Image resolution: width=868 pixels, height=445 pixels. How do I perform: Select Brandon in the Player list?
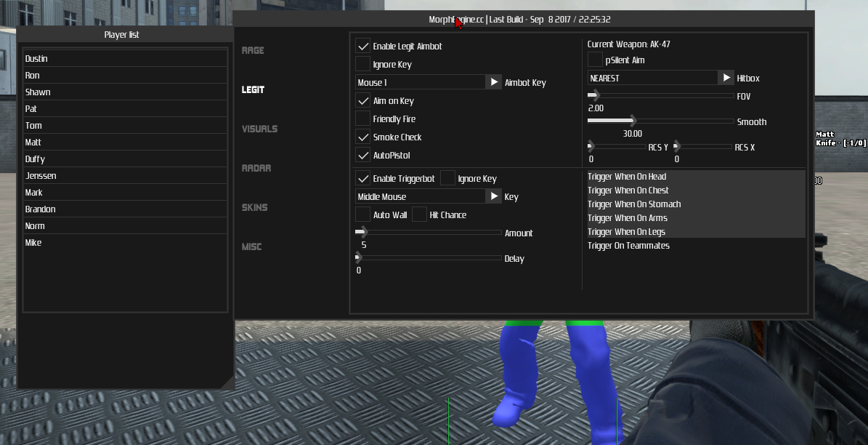click(x=125, y=209)
